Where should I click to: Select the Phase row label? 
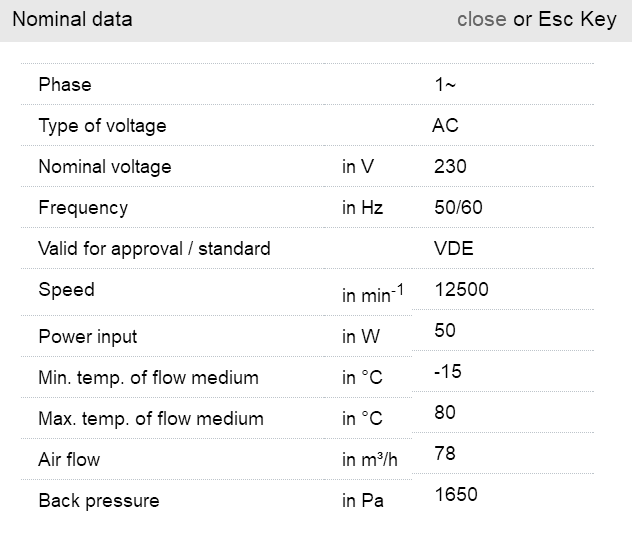click(65, 85)
